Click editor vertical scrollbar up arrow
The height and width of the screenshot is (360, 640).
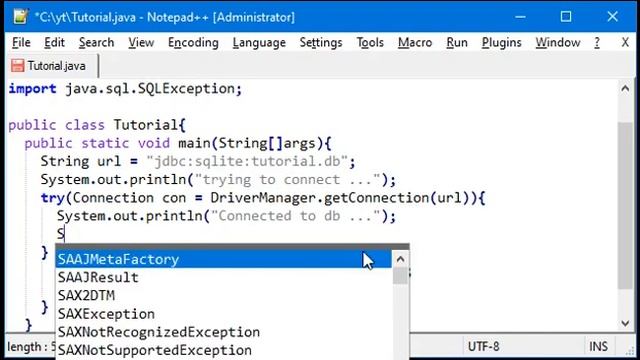pos(625,89)
